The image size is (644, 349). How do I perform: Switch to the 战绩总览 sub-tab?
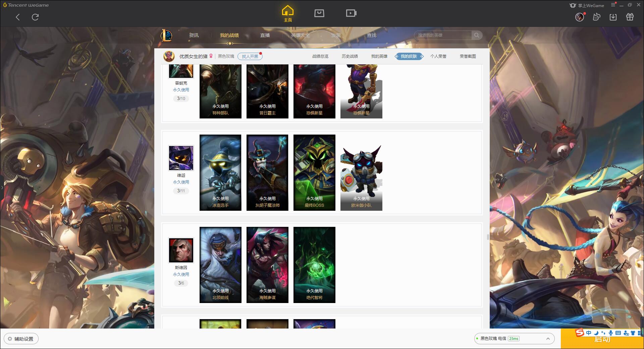tap(320, 56)
